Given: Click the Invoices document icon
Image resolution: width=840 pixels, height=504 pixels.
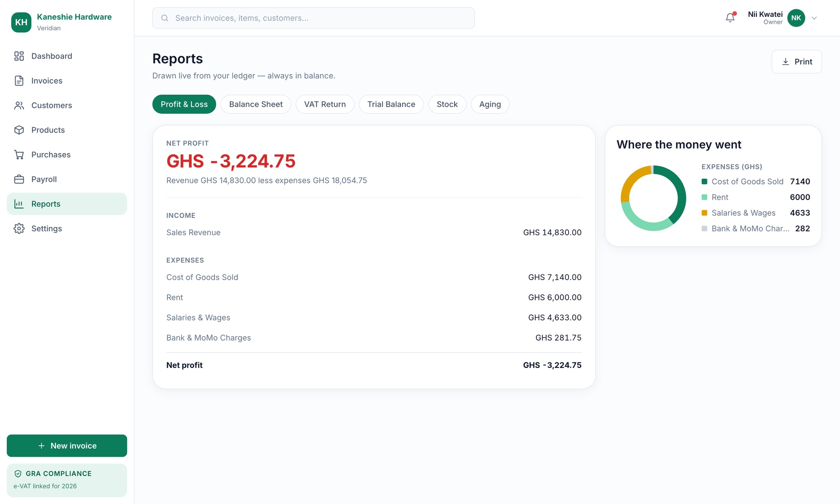Looking at the screenshot, I should pos(19,81).
